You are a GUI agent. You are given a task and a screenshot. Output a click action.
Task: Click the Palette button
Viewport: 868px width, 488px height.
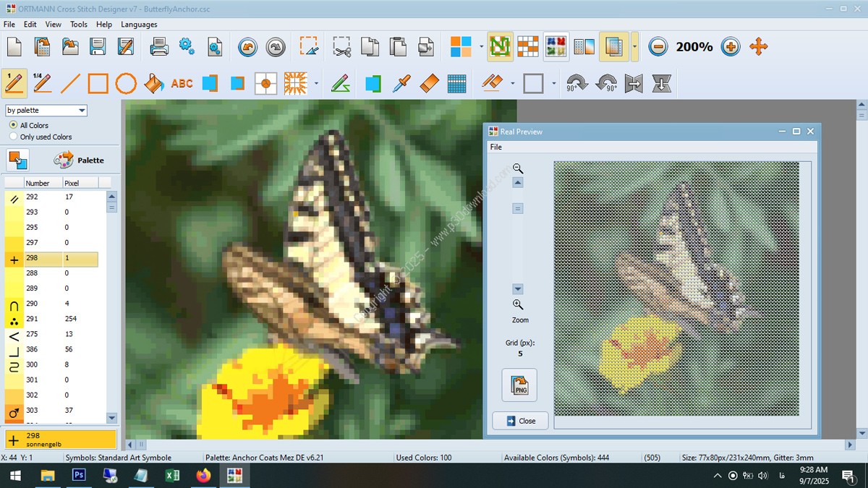(79, 160)
